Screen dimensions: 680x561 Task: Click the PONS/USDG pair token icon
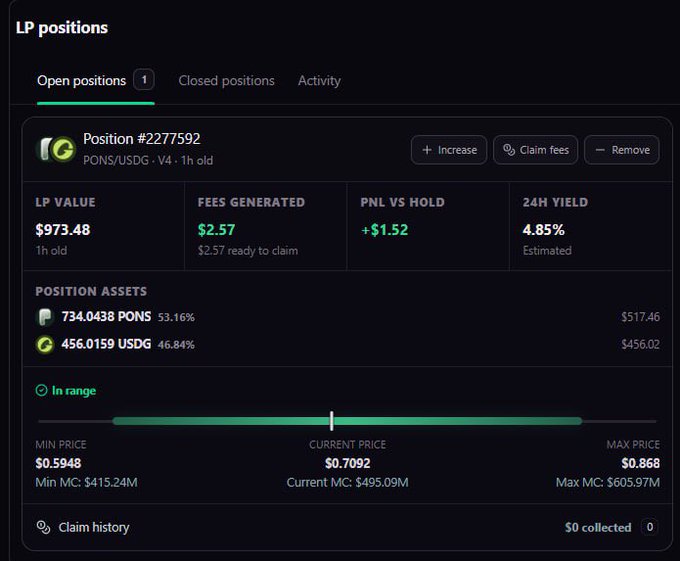point(56,149)
